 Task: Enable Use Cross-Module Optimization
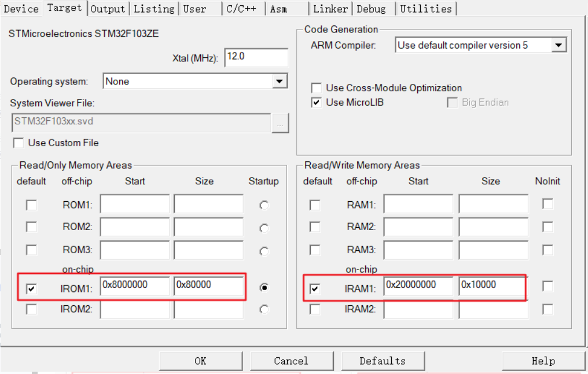pyautogui.click(x=316, y=88)
